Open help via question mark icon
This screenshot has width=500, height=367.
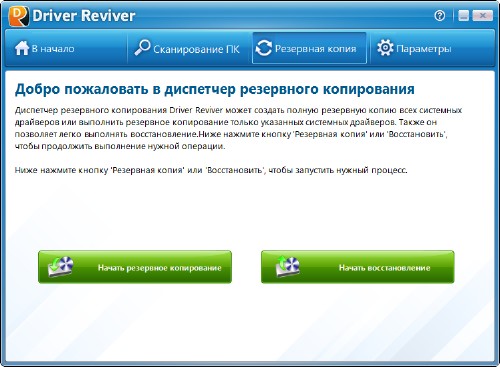(440, 15)
